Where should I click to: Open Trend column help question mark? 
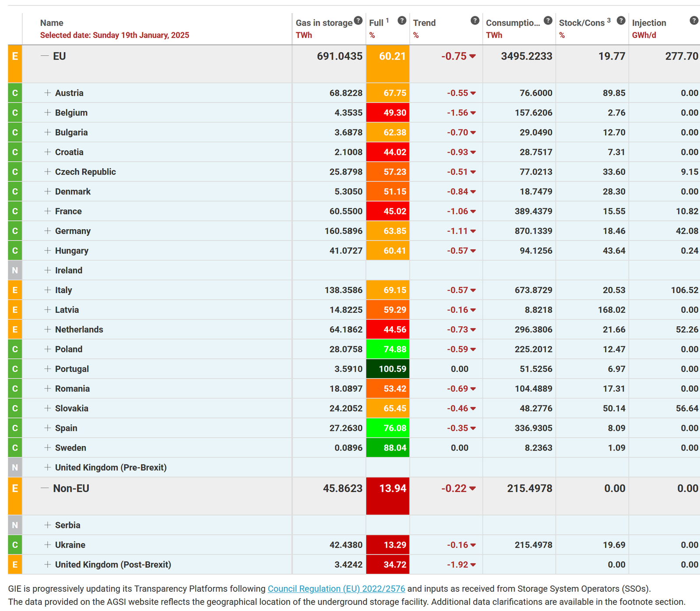point(475,21)
